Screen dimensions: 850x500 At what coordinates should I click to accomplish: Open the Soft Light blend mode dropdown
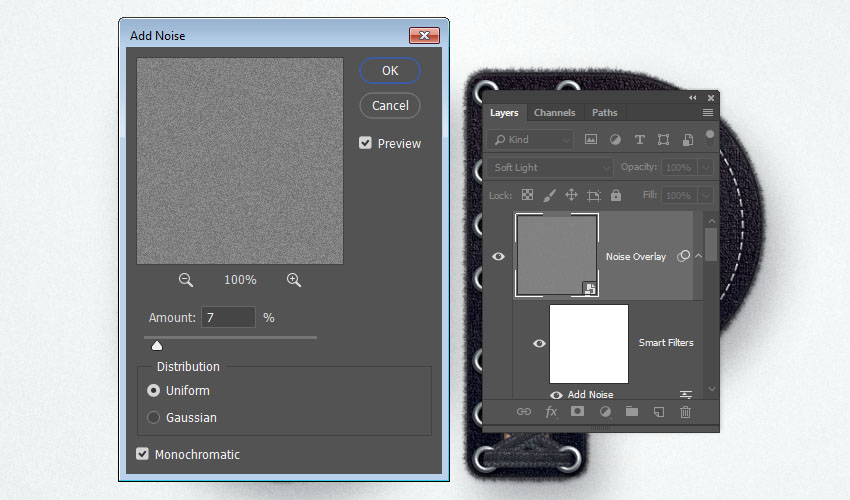coord(551,168)
